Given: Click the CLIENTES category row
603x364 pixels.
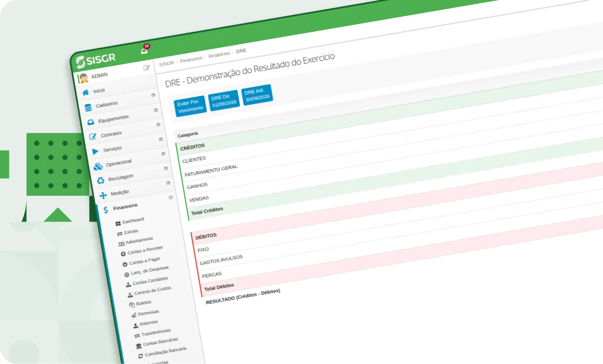Looking at the screenshot, I should 194,159.
